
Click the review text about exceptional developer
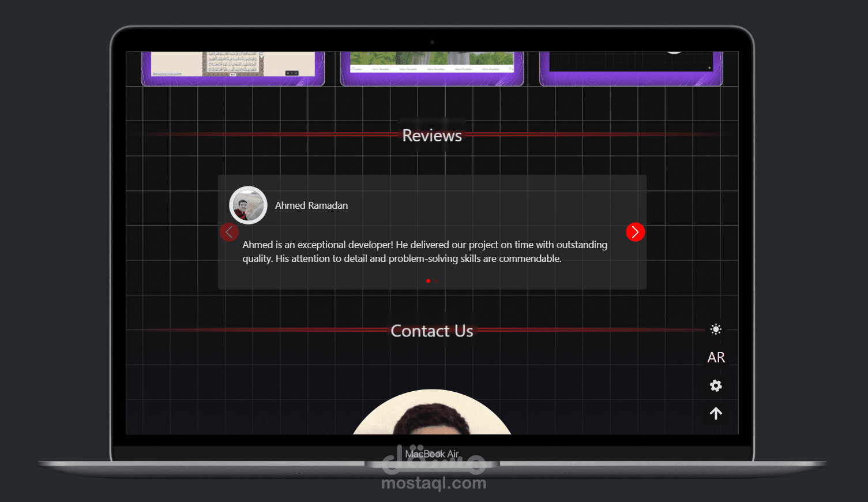tap(424, 252)
